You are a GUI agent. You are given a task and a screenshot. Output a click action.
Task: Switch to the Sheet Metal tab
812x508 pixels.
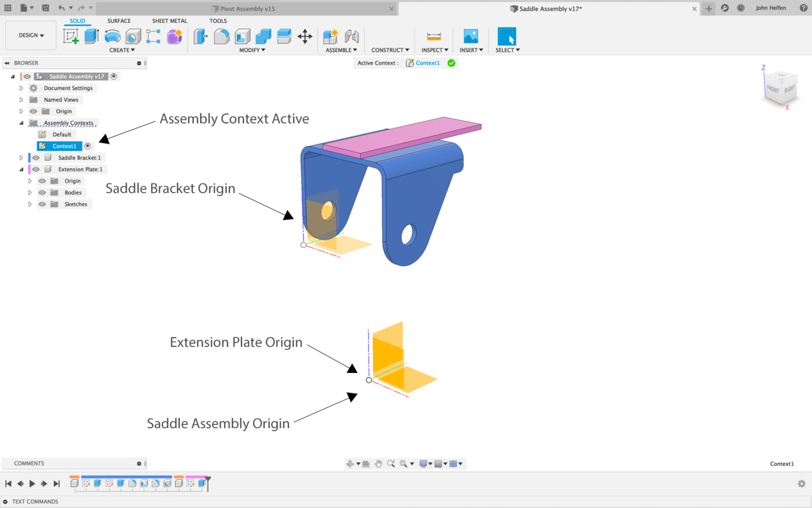169,21
